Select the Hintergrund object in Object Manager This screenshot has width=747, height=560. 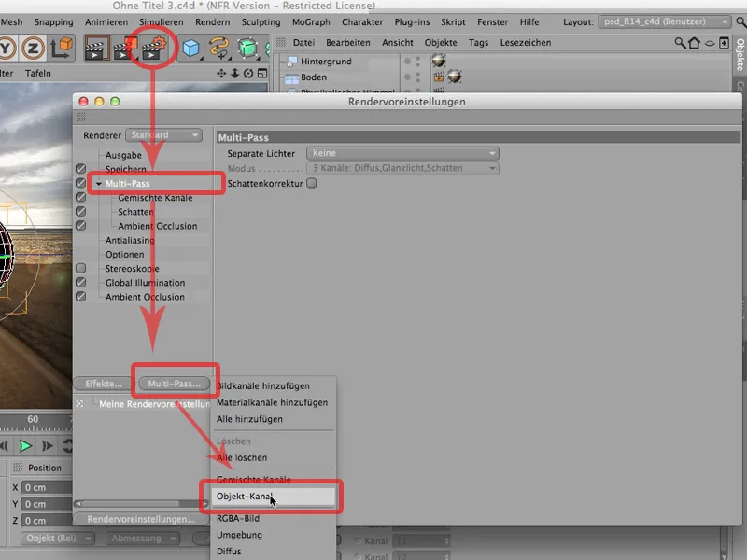point(326,62)
